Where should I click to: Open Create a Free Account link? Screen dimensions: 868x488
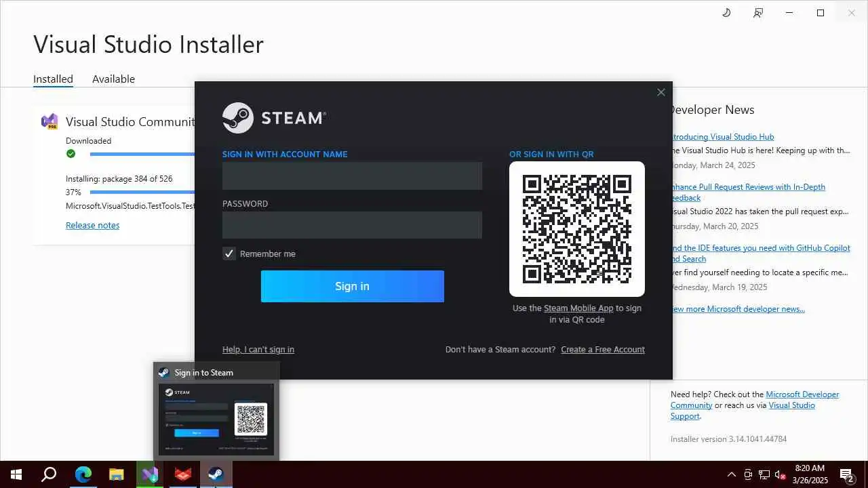coord(603,350)
